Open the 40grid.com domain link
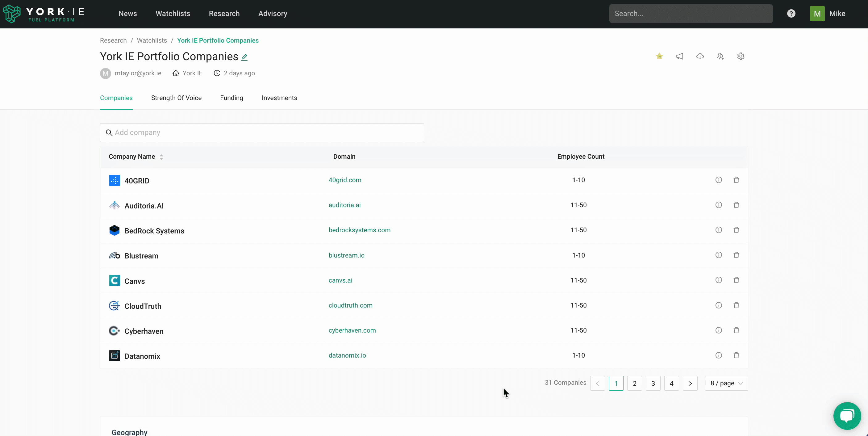This screenshot has height=436, width=868. pyautogui.click(x=345, y=180)
